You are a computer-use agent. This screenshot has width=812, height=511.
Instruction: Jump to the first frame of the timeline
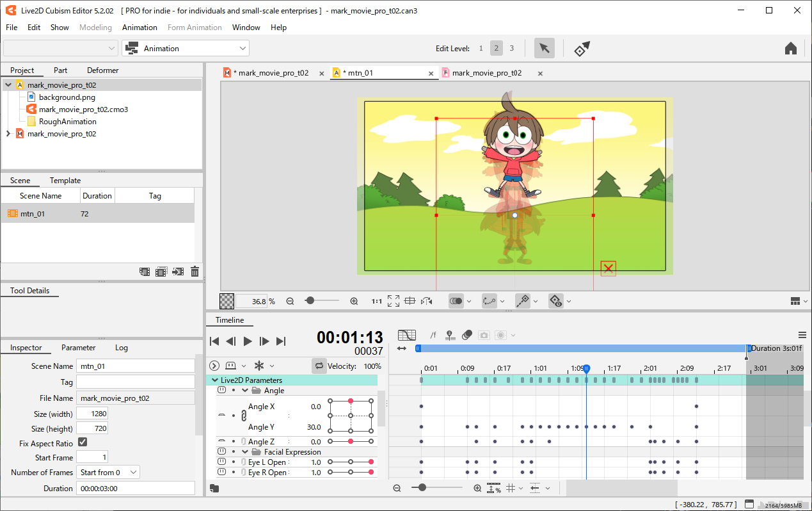[x=215, y=341]
